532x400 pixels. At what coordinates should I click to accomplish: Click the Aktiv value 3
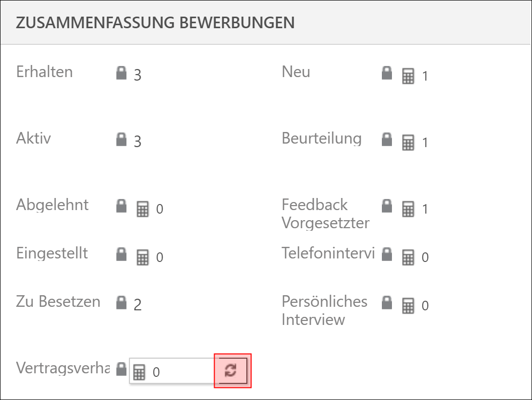pos(138,142)
